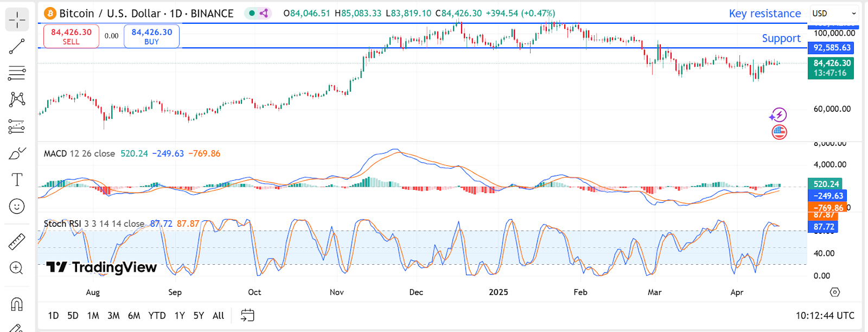Open the purple lightning event marker

778,114
